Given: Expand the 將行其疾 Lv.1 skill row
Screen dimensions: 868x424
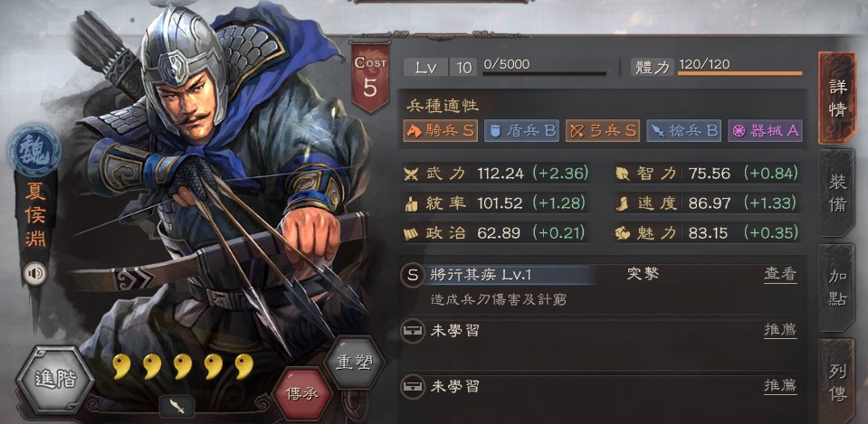Looking at the screenshot, I should point(601,275).
